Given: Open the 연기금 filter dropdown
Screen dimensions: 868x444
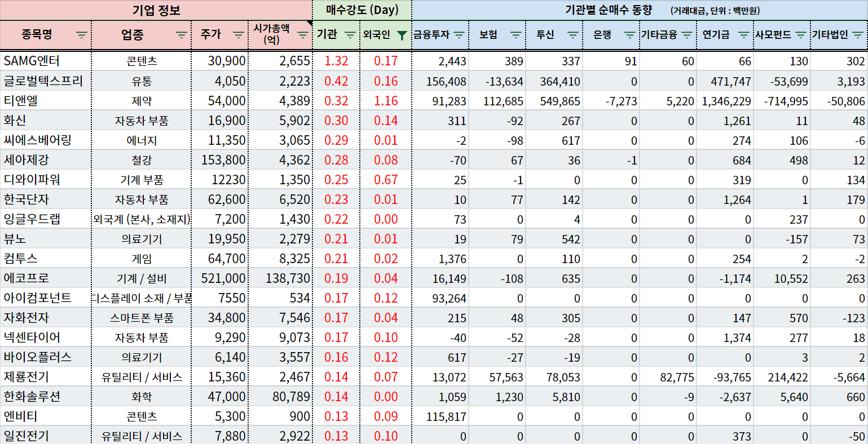Looking at the screenshot, I should [x=744, y=35].
